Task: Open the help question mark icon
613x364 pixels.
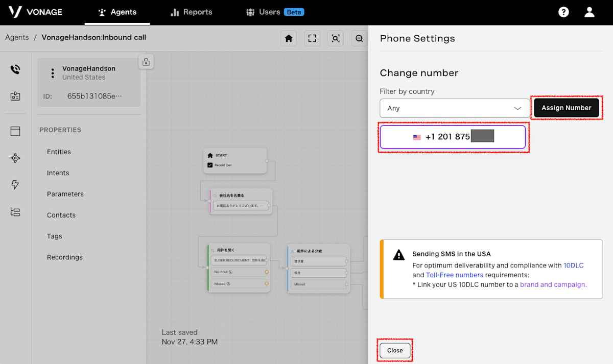Action: click(x=563, y=12)
